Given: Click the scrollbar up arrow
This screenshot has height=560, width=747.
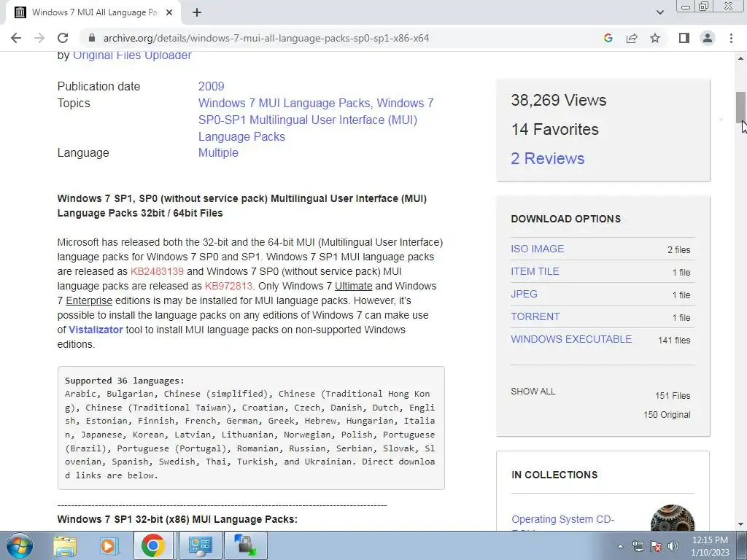Looking at the screenshot, I should coord(740,58).
